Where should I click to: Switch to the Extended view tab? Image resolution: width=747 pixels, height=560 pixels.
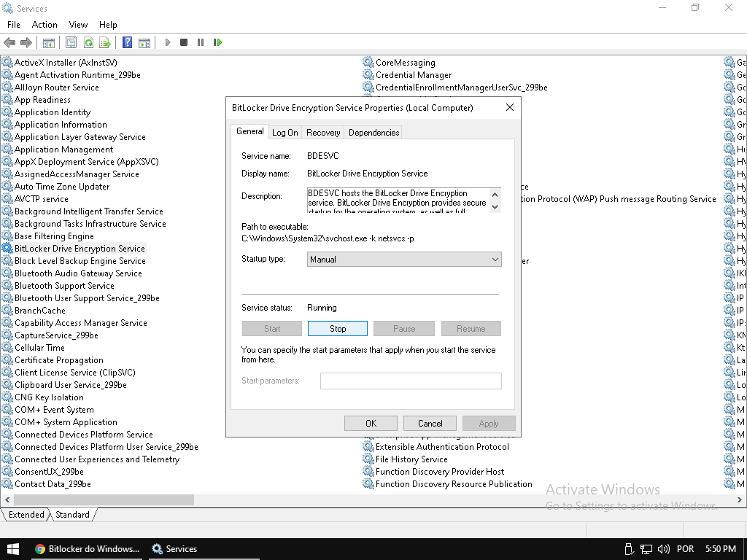coord(26,515)
